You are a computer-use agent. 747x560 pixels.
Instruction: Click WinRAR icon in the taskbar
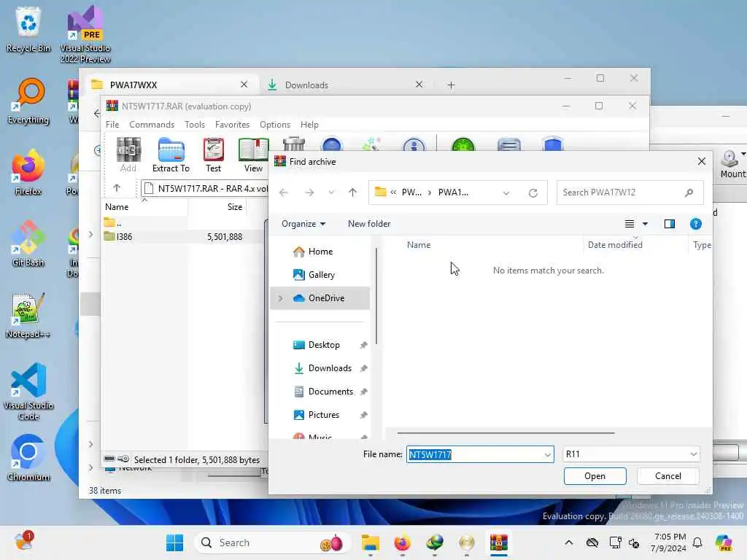coord(499,542)
